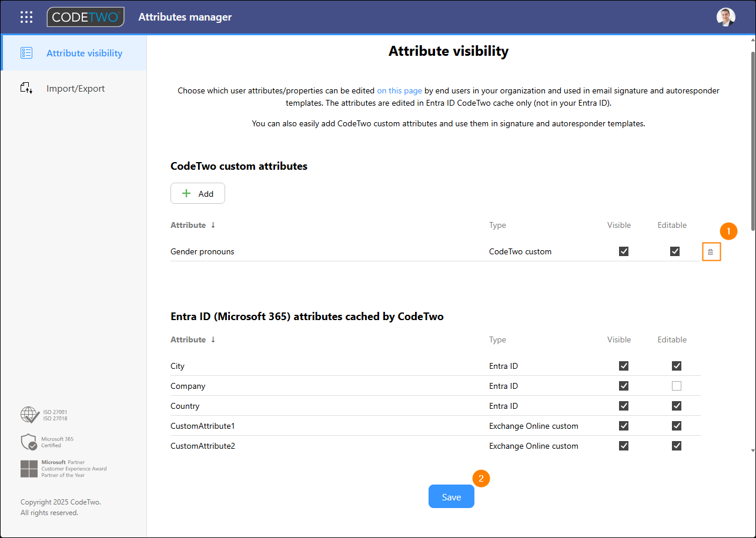The width and height of the screenshot is (756, 538).
Task: Click the Save button
Action: (451, 497)
